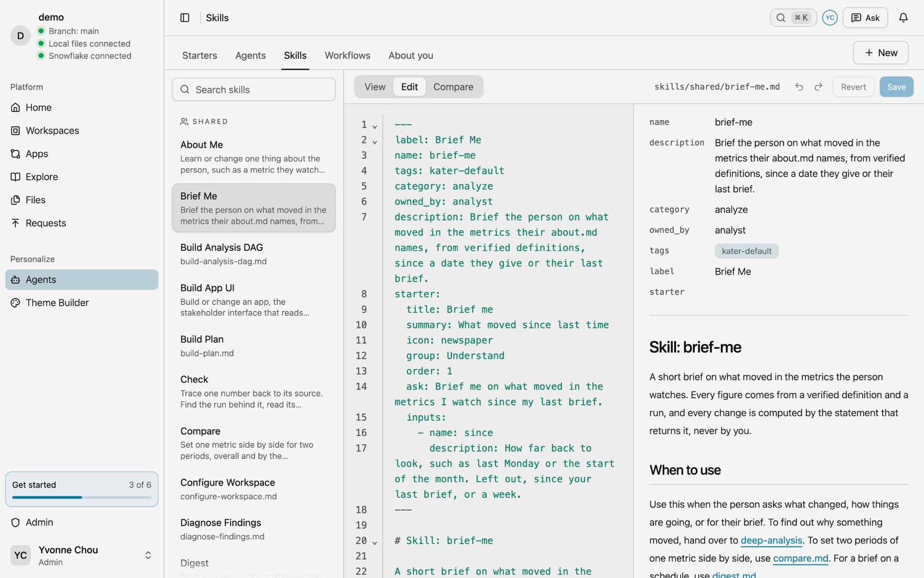Open Workspaces in the sidebar
This screenshot has height=578, width=924.
pyautogui.click(x=82, y=130)
